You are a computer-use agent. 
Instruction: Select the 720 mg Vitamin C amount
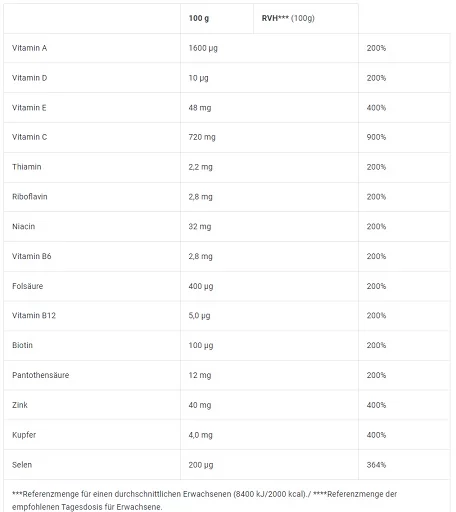pos(202,137)
